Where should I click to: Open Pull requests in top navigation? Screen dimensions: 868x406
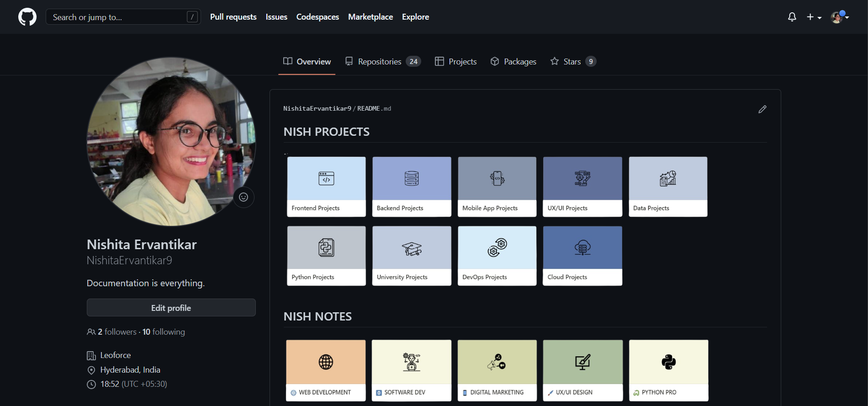pos(233,17)
